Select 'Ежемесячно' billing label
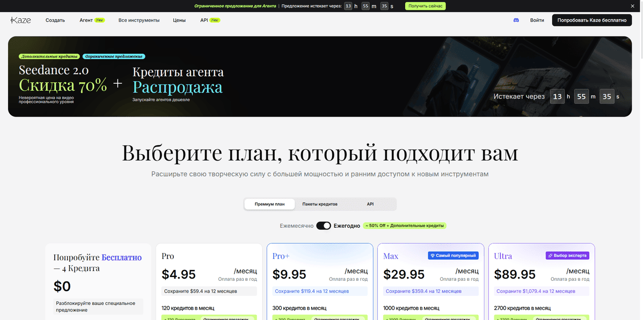644x320 pixels. point(296,226)
